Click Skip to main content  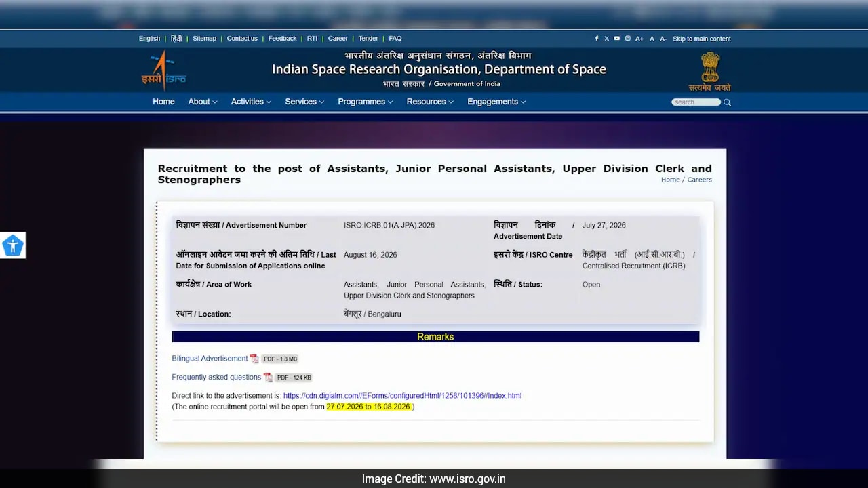point(701,39)
